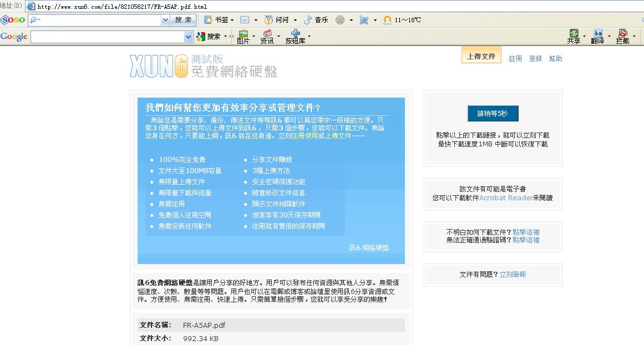Click the 請稍等5秒 download button
The height and width of the screenshot is (345, 644).
click(x=493, y=113)
